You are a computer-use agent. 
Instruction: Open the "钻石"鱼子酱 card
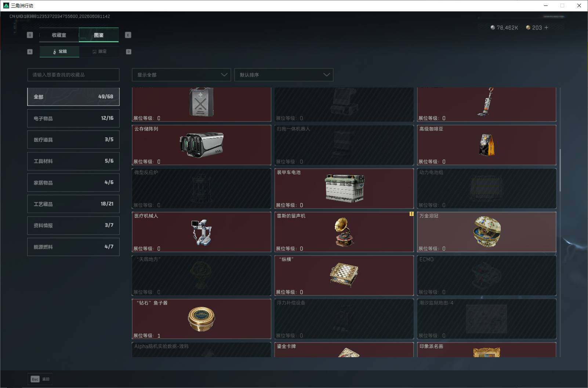[202, 319]
